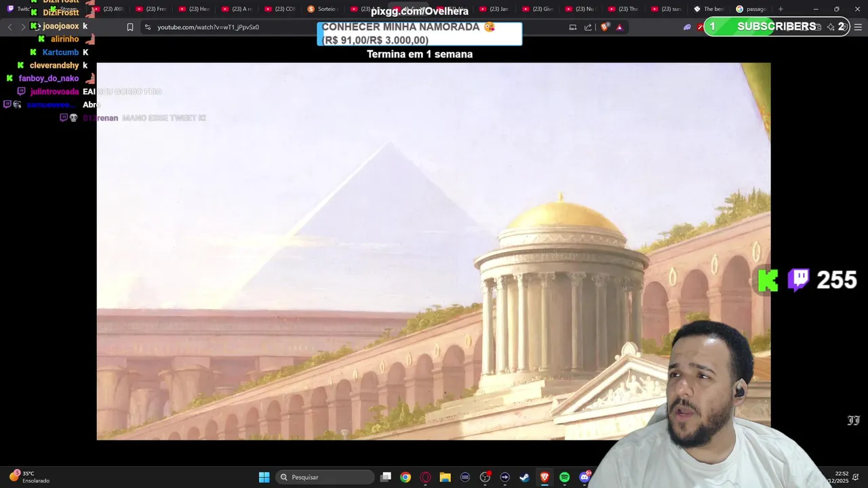Launch Google Chrome from the taskbar

(x=406, y=477)
